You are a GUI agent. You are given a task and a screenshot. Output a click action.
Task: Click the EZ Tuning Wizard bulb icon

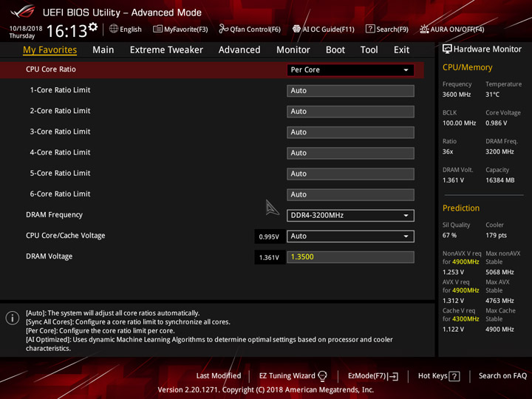(322, 376)
